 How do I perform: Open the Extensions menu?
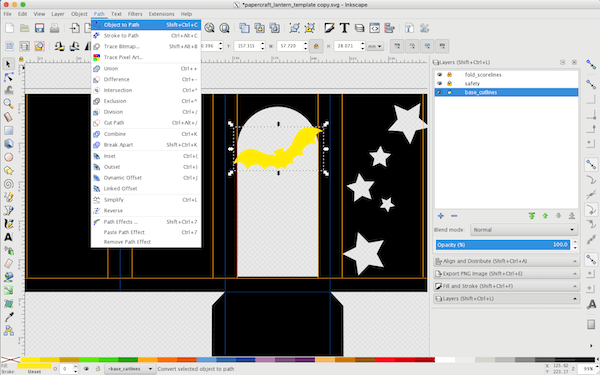click(161, 14)
